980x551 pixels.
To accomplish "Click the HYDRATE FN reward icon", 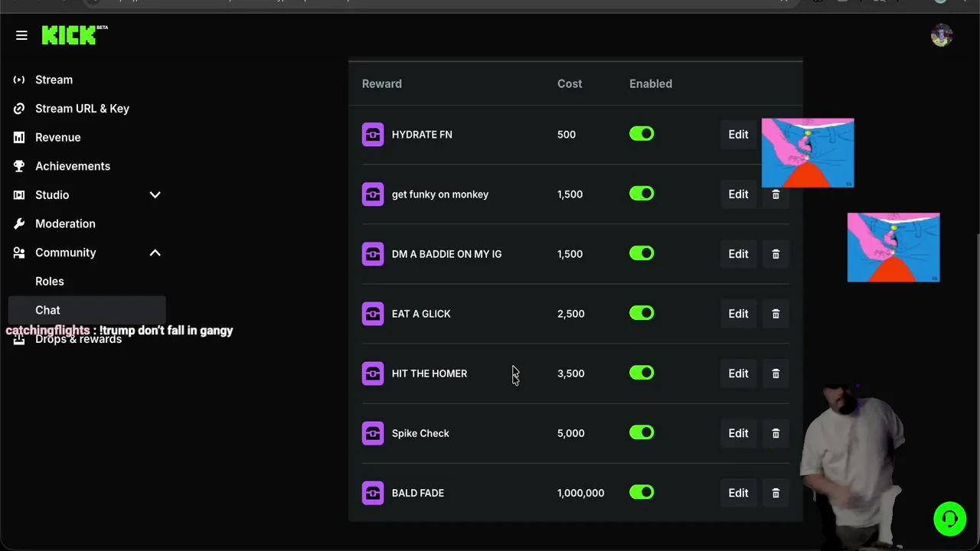I will (373, 135).
